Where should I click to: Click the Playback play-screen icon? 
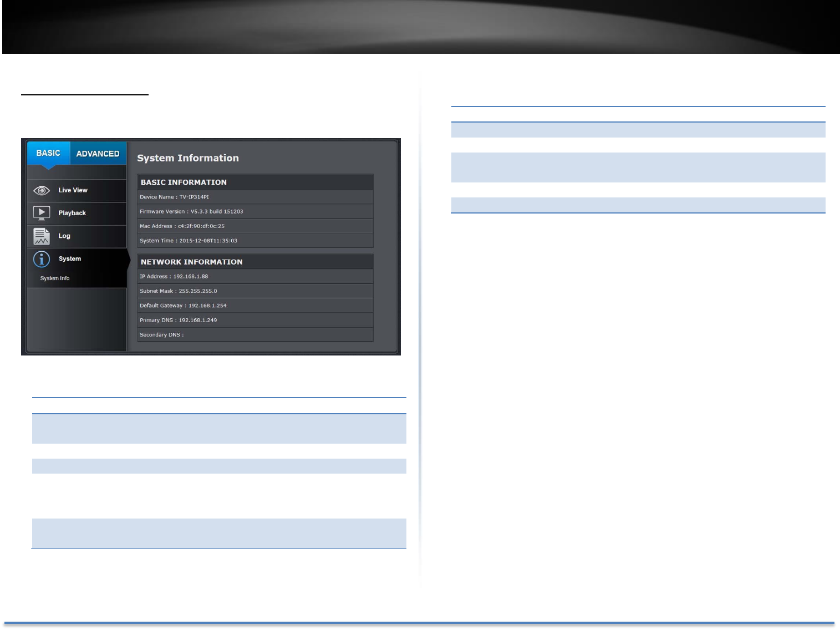[42, 213]
